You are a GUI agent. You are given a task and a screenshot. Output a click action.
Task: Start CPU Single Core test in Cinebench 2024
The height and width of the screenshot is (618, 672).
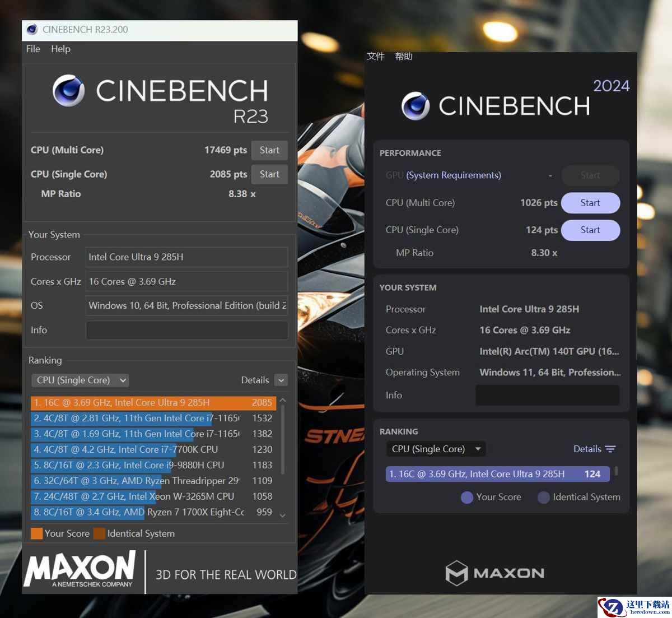tap(590, 230)
